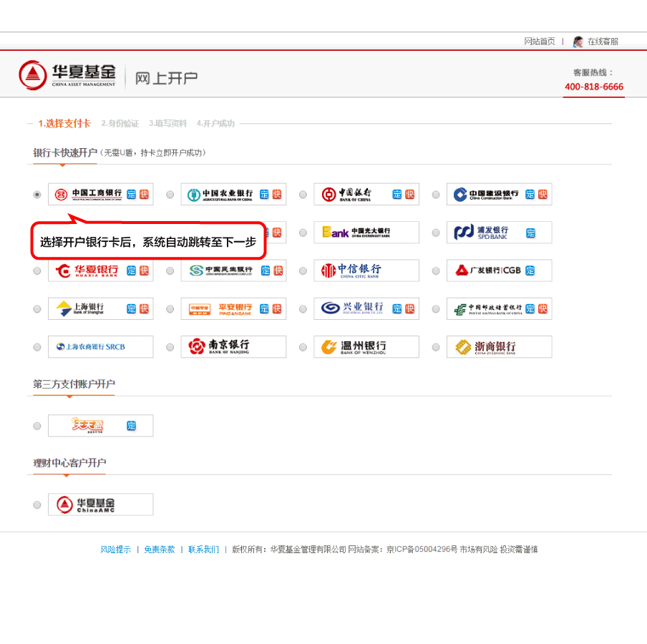Select the 中国银行 radio button
Viewport: 647px width, 644px height.
pyautogui.click(x=303, y=195)
